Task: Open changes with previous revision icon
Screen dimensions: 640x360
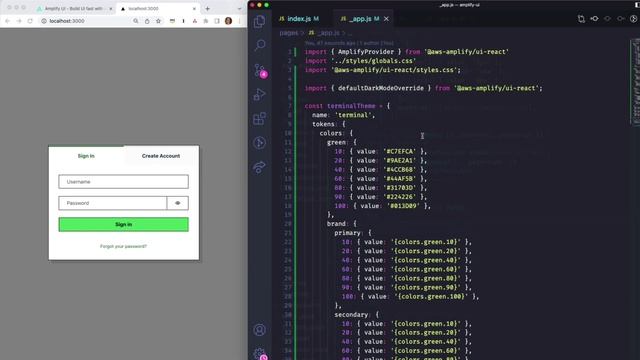Action: (594, 19)
